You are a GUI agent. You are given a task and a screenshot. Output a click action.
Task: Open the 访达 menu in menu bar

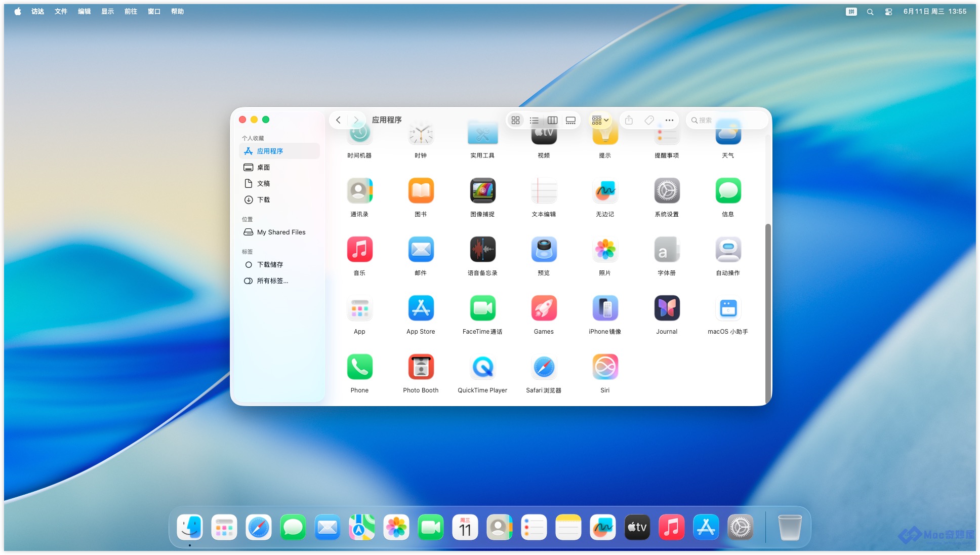point(37,11)
